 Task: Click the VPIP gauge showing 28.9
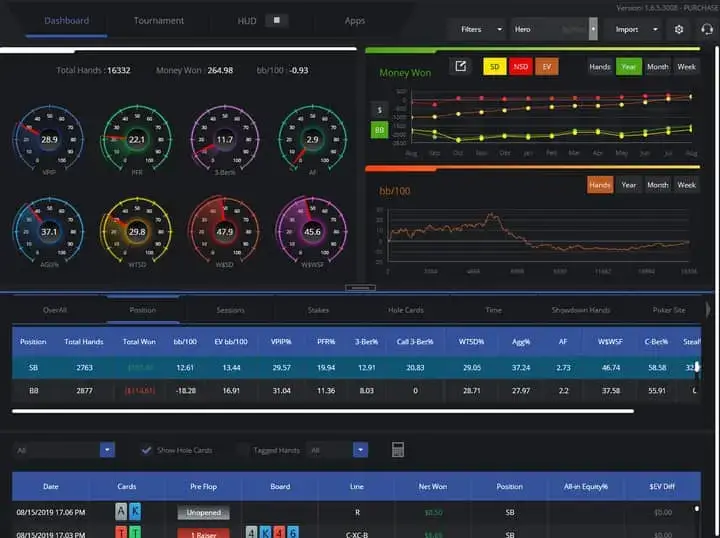(49, 140)
